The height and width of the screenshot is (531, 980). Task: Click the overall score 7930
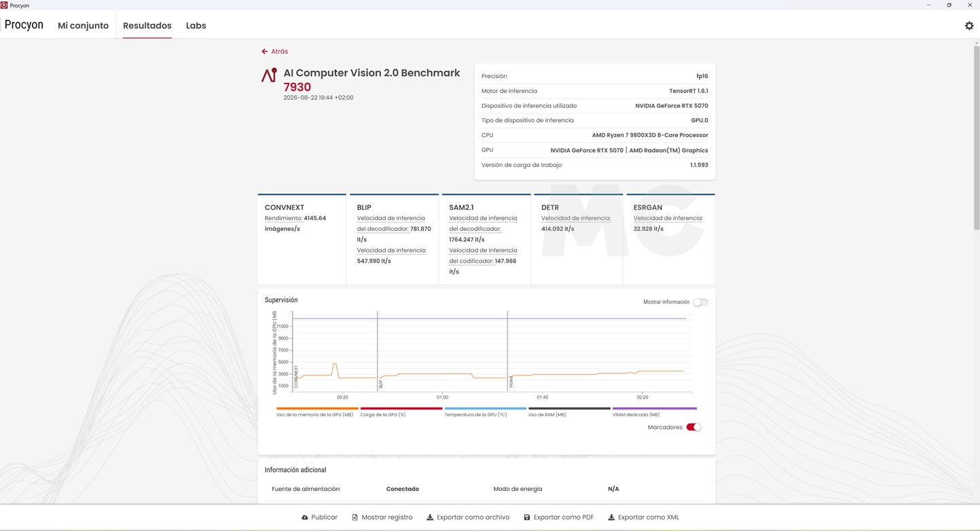click(x=297, y=87)
